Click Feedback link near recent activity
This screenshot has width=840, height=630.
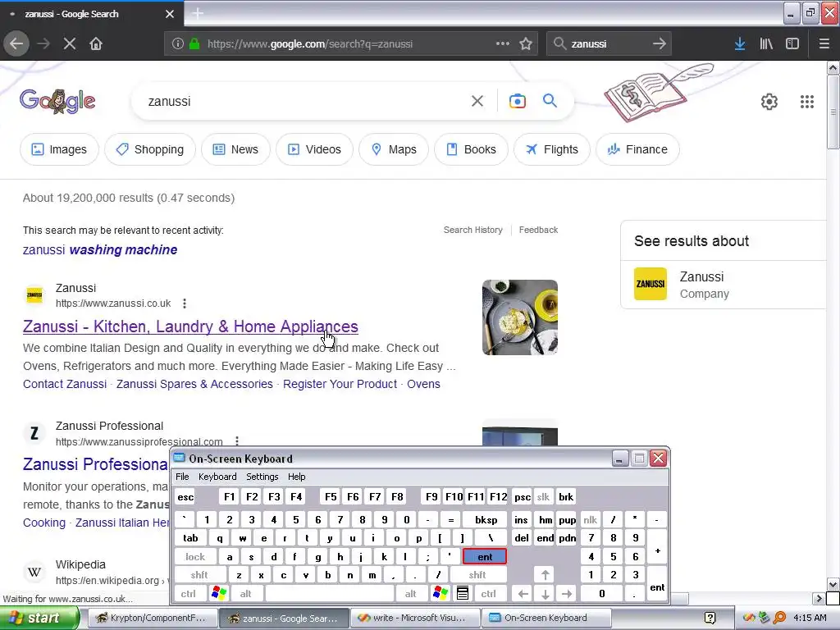(x=538, y=230)
